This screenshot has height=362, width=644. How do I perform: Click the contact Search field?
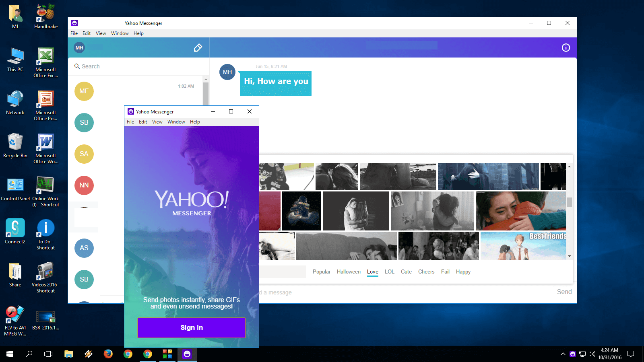[137, 66]
